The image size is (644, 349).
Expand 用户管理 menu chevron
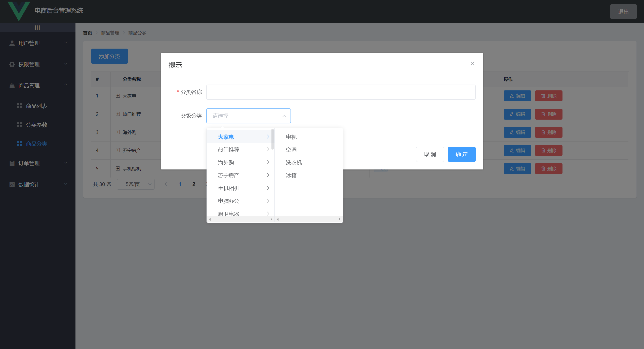(66, 43)
